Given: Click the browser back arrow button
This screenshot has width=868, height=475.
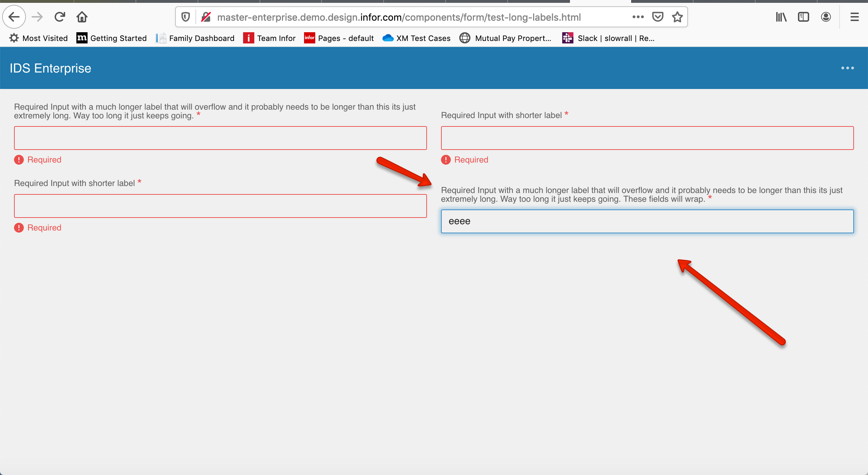Looking at the screenshot, I should point(14,17).
